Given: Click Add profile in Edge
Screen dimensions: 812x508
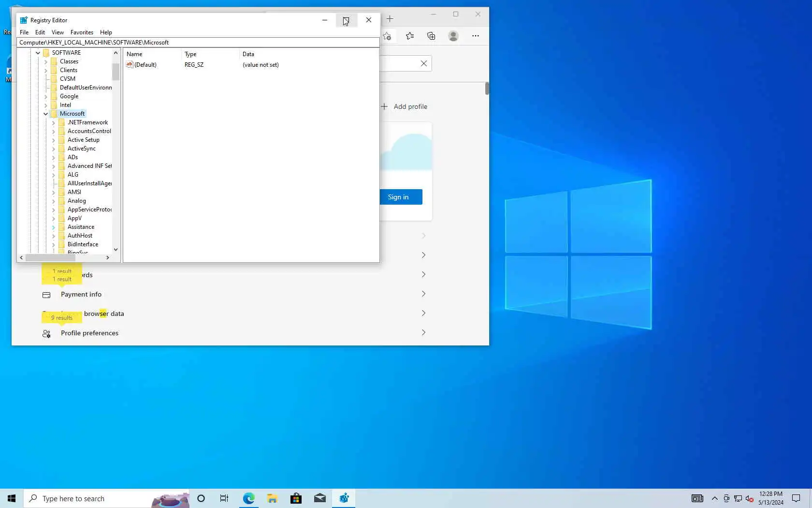Looking at the screenshot, I should [x=404, y=106].
